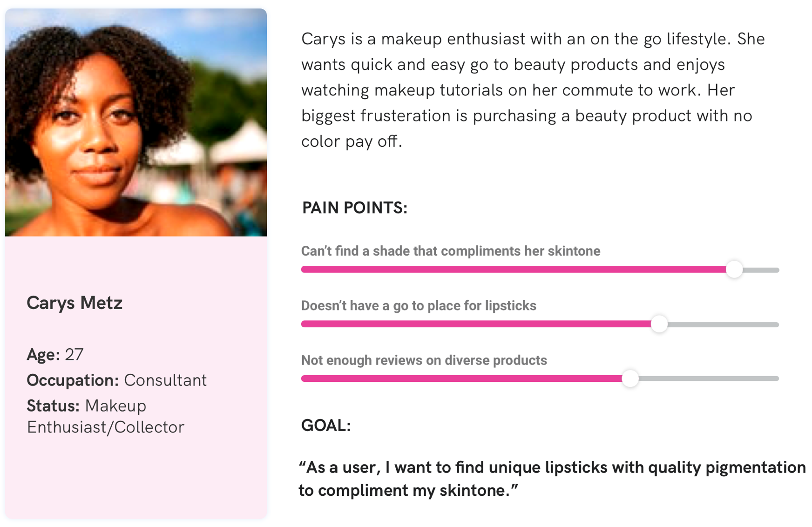
Task: Click the persona bio paragraph
Action: pos(533,90)
